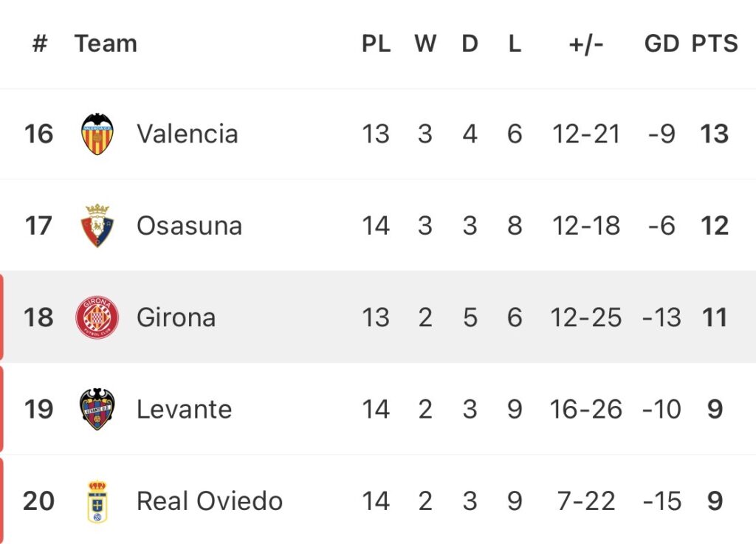This screenshot has width=756, height=544.
Task: Click the Team column header
Action: (106, 44)
